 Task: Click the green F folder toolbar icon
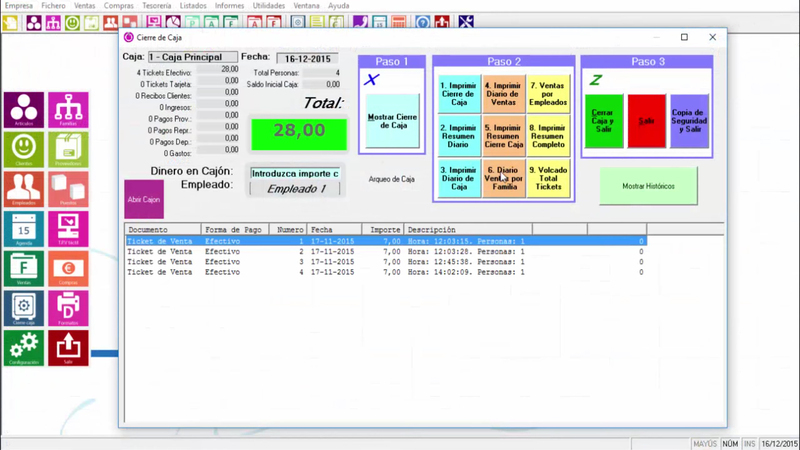click(231, 22)
